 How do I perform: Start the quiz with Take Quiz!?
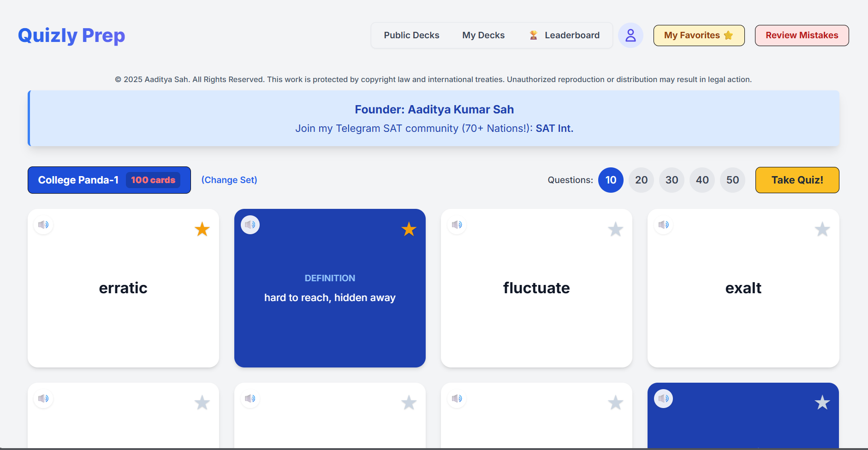click(x=797, y=180)
